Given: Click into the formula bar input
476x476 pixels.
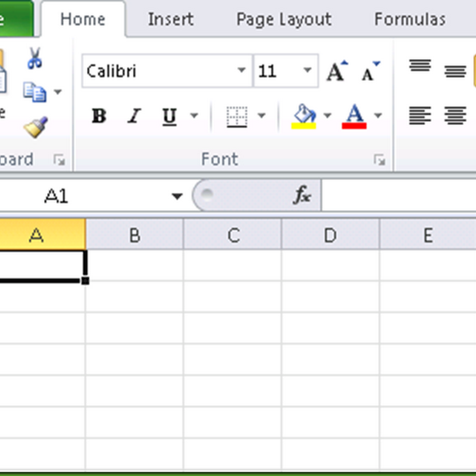Looking at the screenshot, I should (399, 196).
